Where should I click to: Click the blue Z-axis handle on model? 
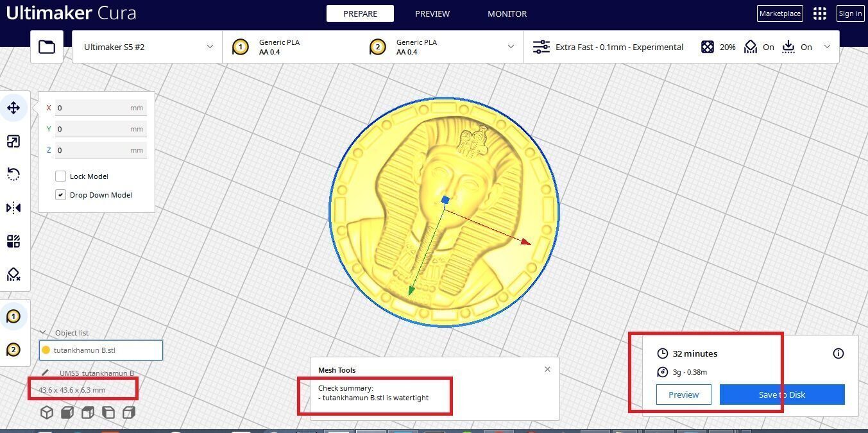(445, 200)
